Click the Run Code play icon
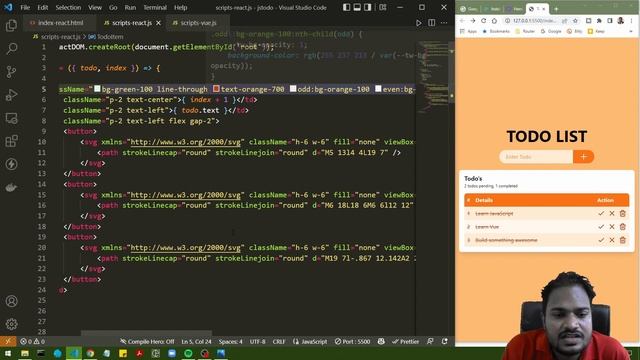This screenshot has height=360, width=640. [418, 23]
